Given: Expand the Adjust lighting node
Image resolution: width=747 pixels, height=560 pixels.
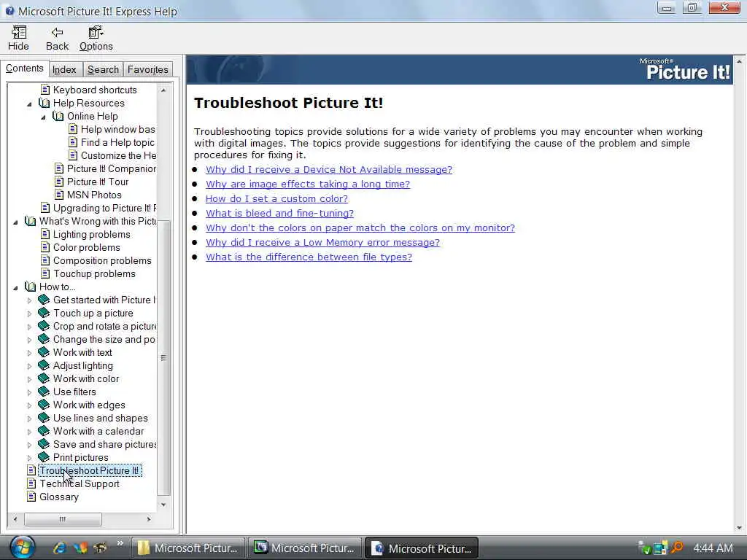Looking at the screenshot, I should point(29,366).
